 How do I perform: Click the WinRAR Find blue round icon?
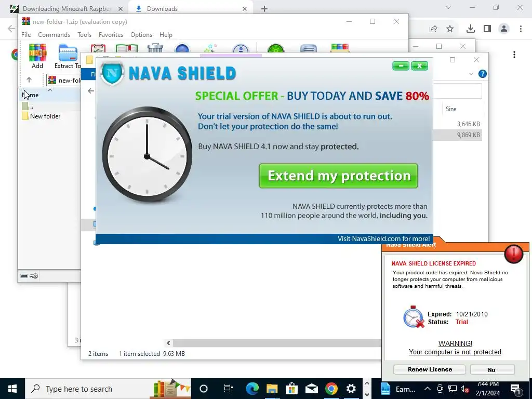[x=182, y=48]
